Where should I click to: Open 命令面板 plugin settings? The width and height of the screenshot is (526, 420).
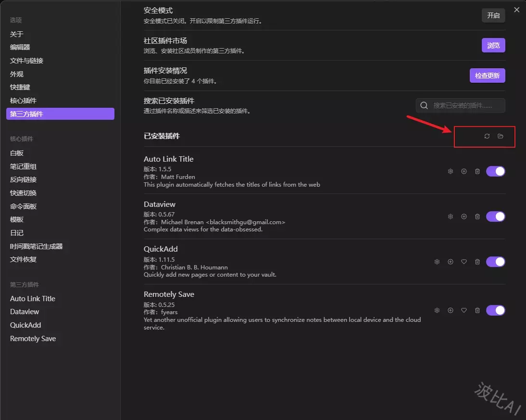click(61, 206)
